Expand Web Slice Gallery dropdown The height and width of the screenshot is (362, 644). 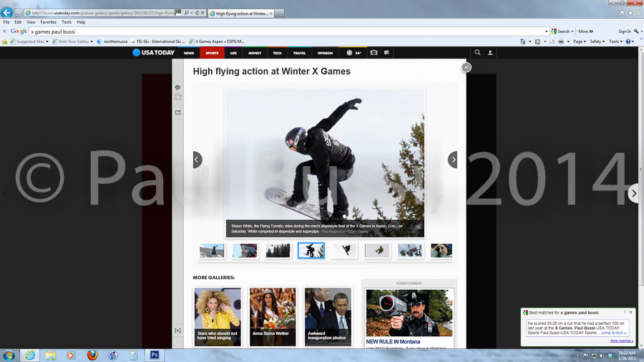pyautogui.click(x=92, y=41)
